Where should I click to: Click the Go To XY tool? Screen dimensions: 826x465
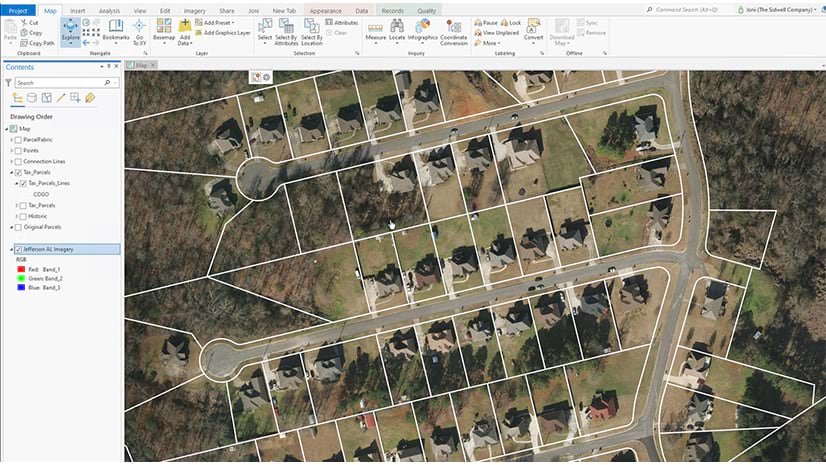(x=139, y=32)
